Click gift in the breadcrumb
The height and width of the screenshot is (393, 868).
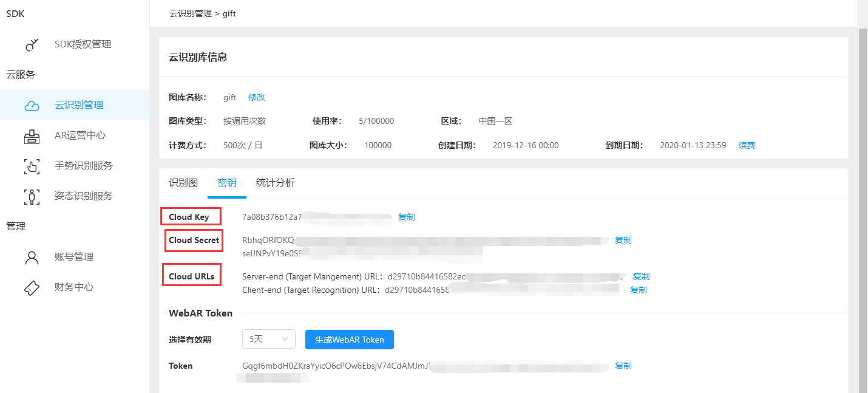pos(229,13)
